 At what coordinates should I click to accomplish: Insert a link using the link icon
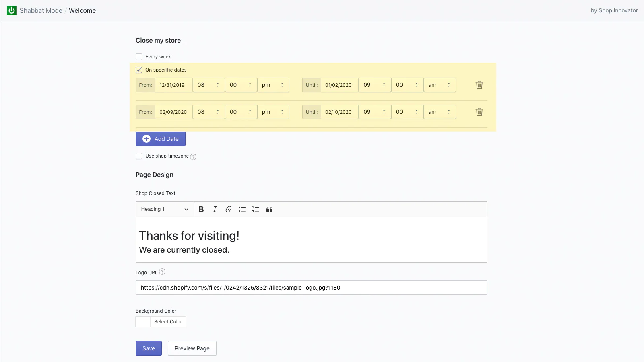coord(228,209)
